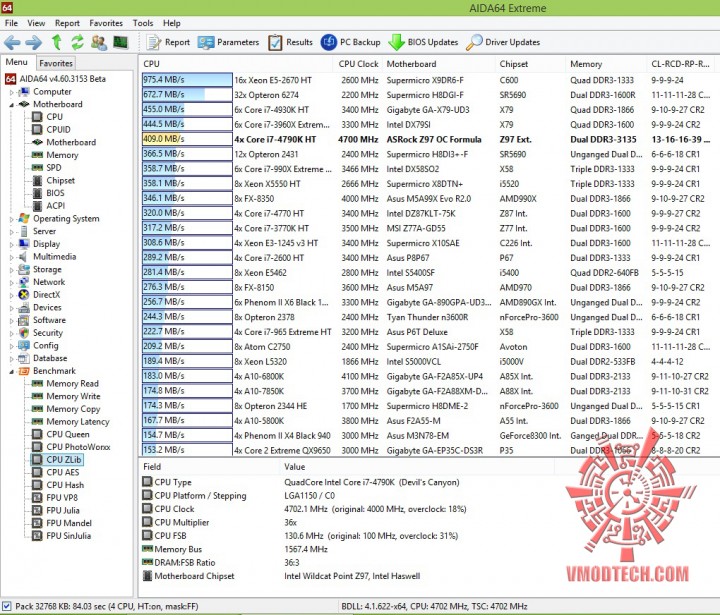This screenshot has width=720, height=615.
Task: Open benchmark Results
Action: tap(290, 42)
